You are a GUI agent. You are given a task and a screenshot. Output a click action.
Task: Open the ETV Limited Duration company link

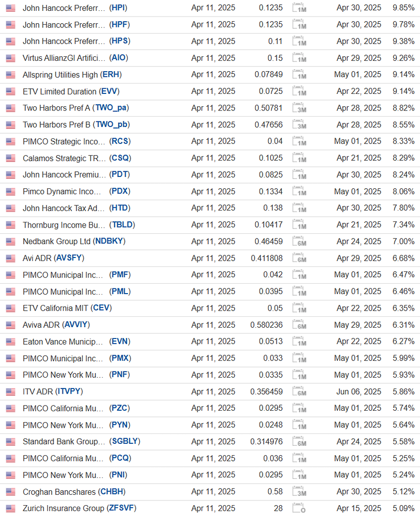tap(59, 91)
